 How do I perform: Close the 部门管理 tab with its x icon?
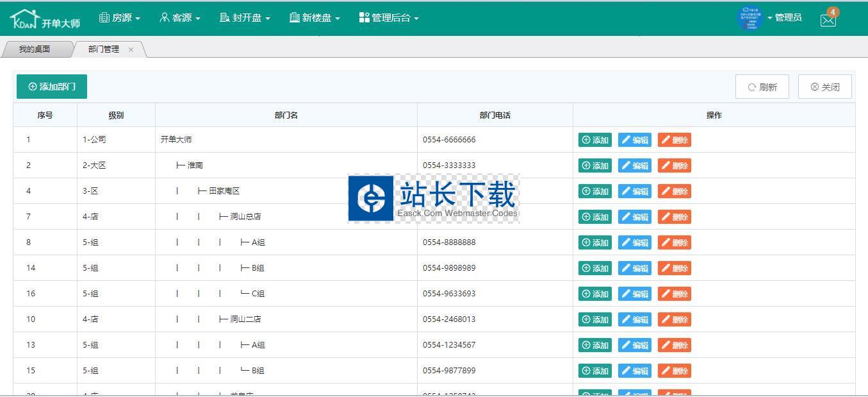click(x=131, y=49)
